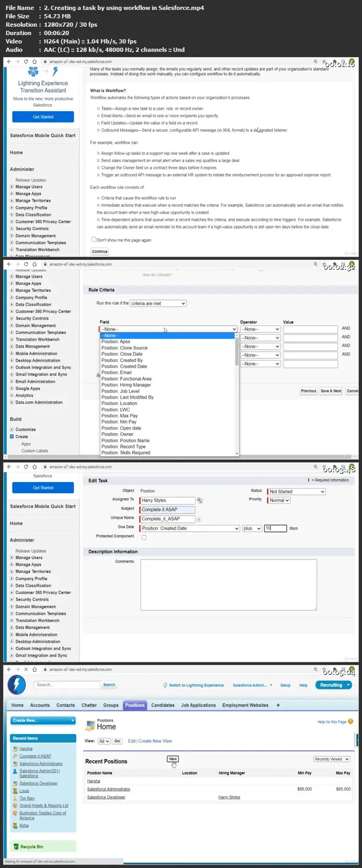Open the Recently Viewed dropdown
Viewport: 362px width, 868px height.
point(332,759)
